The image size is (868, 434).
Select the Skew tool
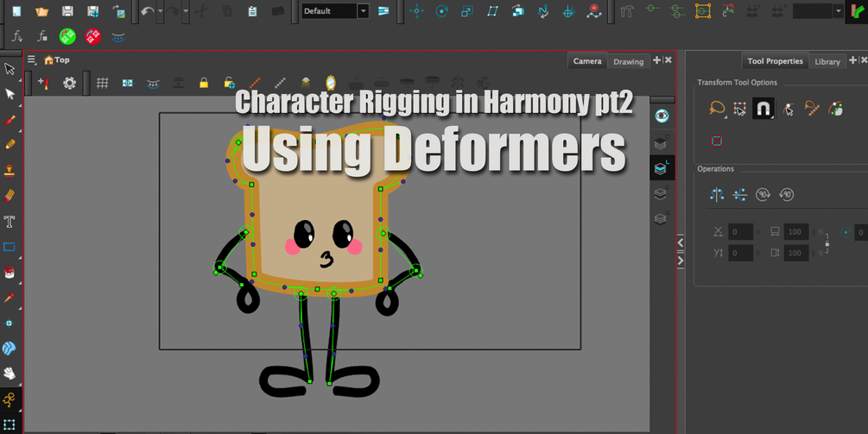pos(492,11)
